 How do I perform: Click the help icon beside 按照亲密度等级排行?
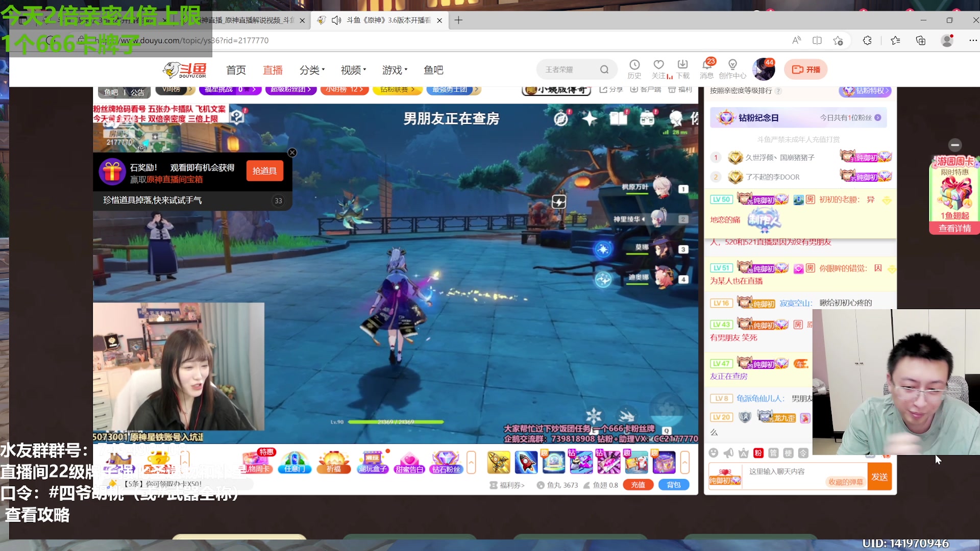click(778, 91)
